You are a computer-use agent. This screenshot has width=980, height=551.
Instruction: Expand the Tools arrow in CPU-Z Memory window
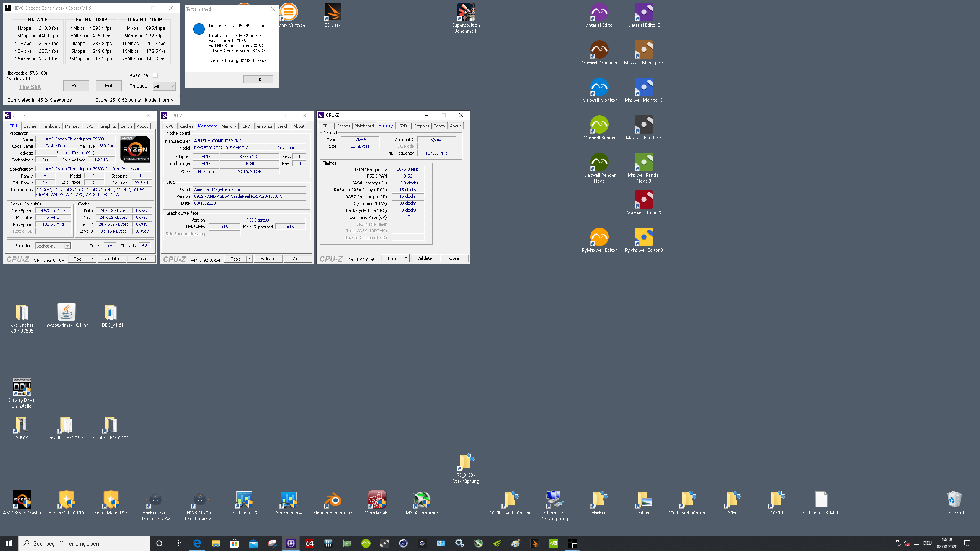(x=406, y=258)
